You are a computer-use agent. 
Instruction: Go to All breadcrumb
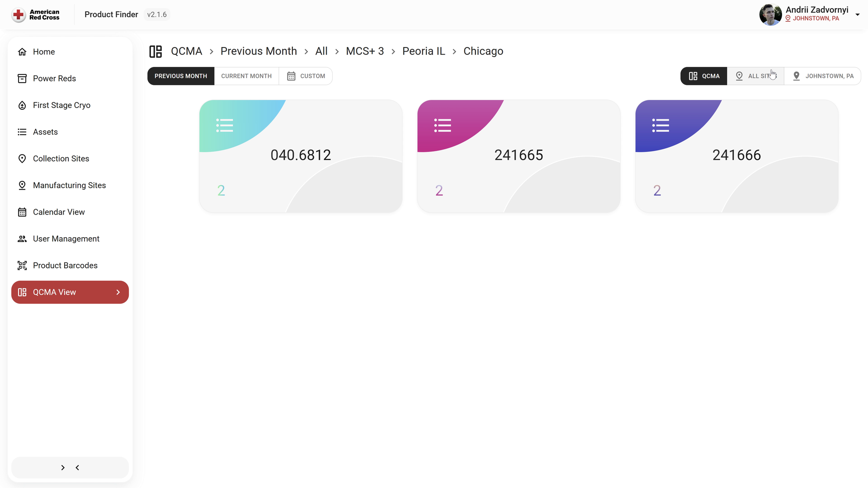pyautogui.click(x=321, y=51)
